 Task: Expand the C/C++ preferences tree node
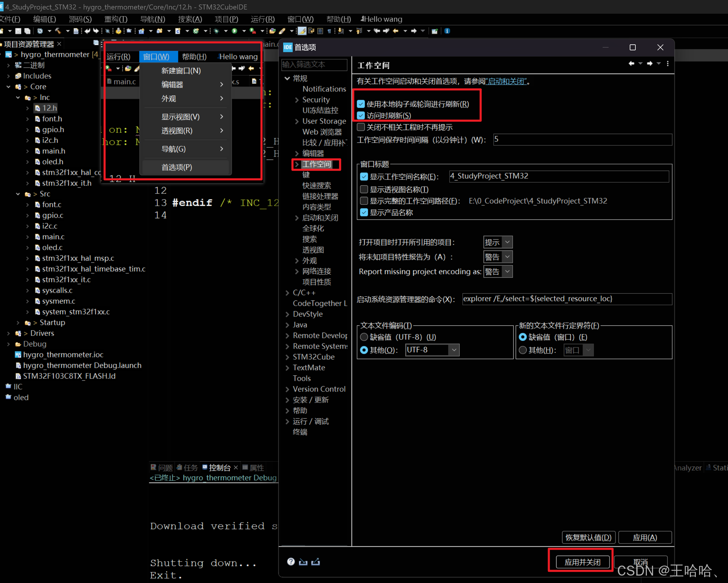tap(287, 293)
